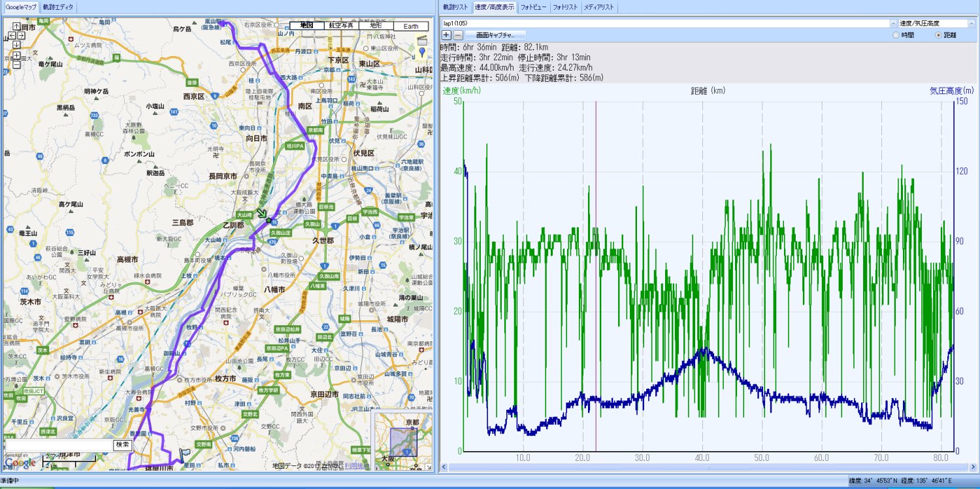
Task: Click the 時間: 6hr 36min summary text
Action: point(468,48)
